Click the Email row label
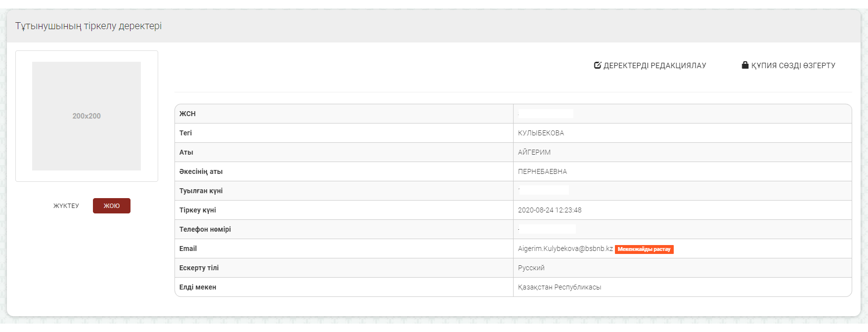This screenshot has width=868, height=332. click(x=188, y=249)
